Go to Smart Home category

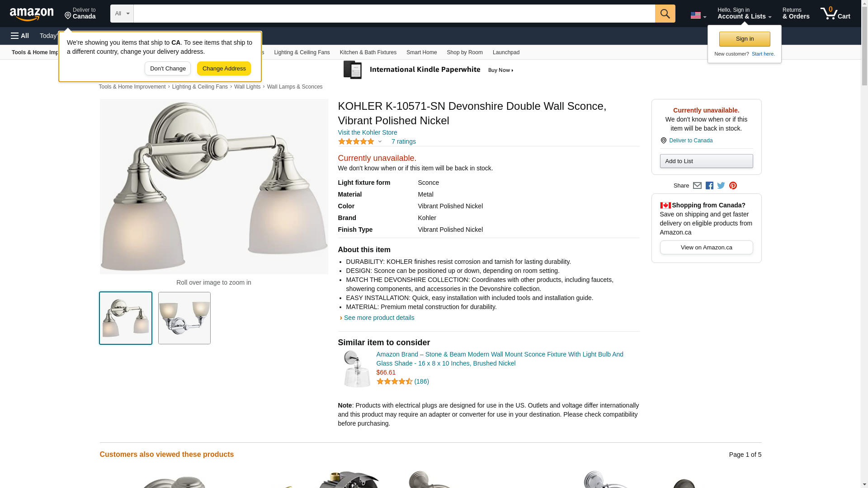[421, 52]
